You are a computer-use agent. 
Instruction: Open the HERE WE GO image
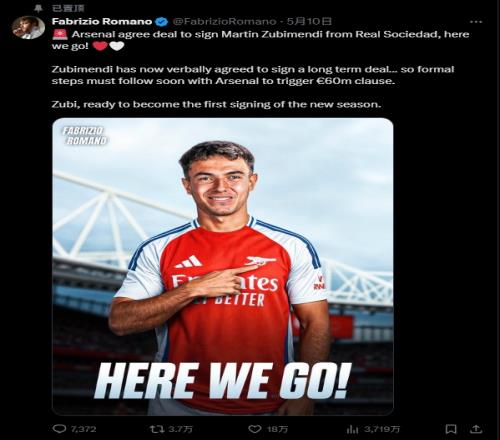223,266
